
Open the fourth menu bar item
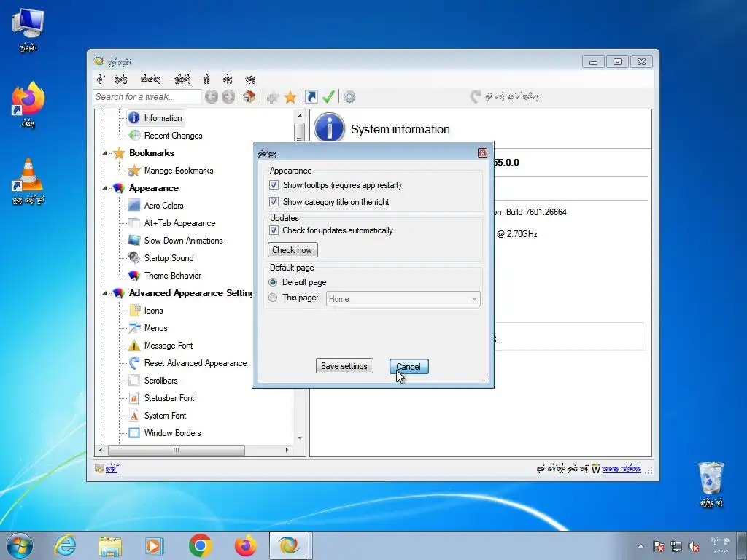182,79
